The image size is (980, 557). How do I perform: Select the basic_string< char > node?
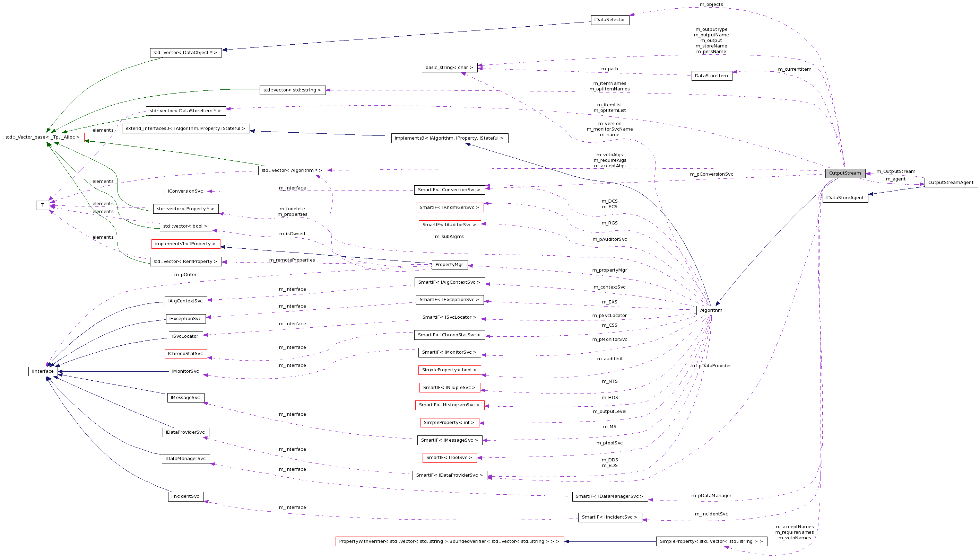[450, 68]
